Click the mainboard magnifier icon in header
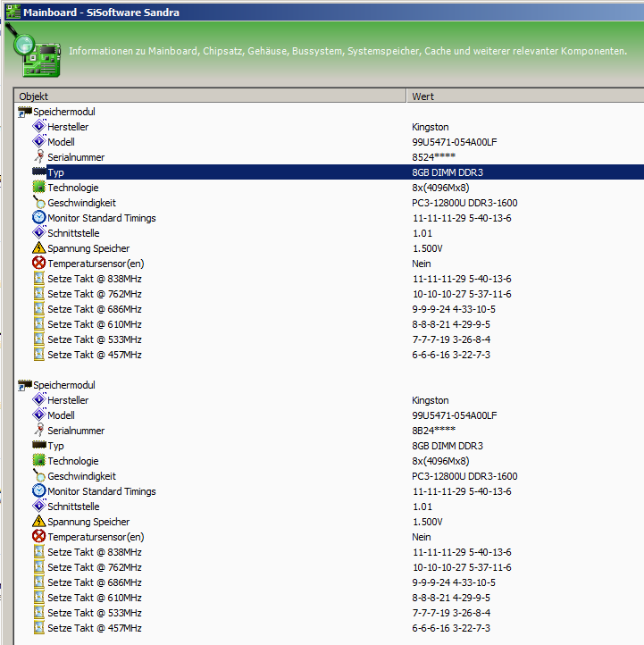 34,52
